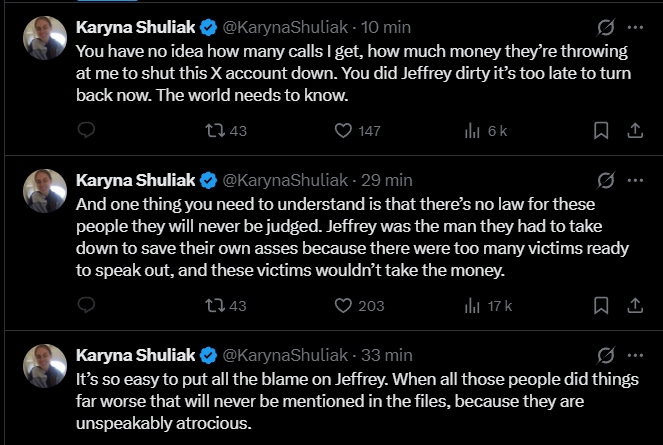This screenshot has width=663, height=445.
Task: Open more options on the 33 min tweet
Action: pyautogui.click(x=635, y=354)
